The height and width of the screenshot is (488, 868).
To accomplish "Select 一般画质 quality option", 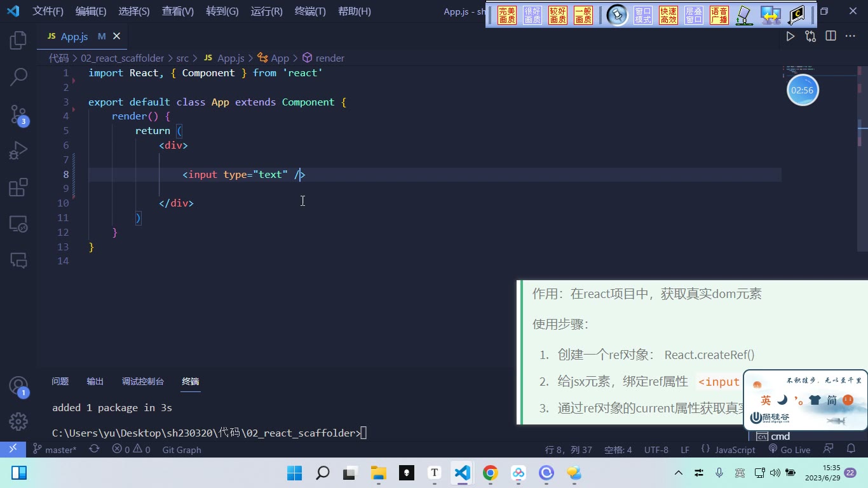I will [x=583, y=15].
